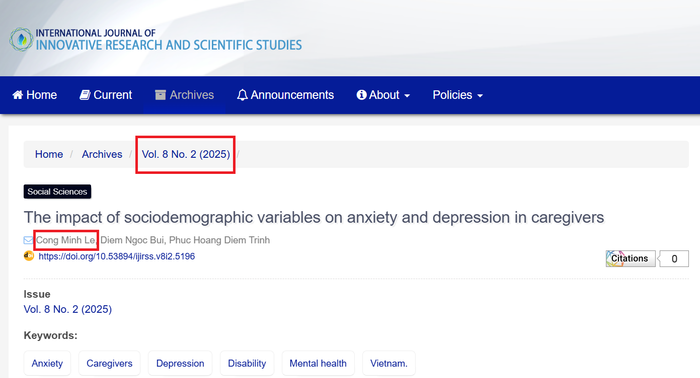Click the Citations badge
The image size is (700, 378).
coord(630,258)
